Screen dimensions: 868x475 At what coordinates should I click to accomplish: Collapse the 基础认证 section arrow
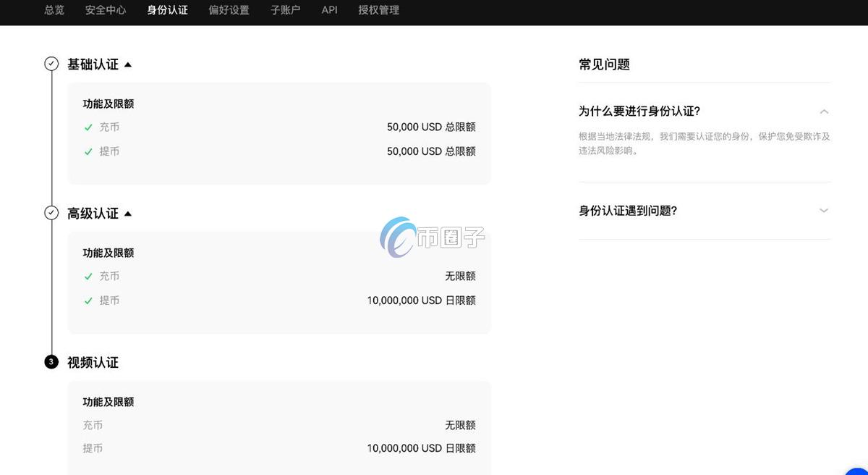pyautogui.click(x=127, y=64)
